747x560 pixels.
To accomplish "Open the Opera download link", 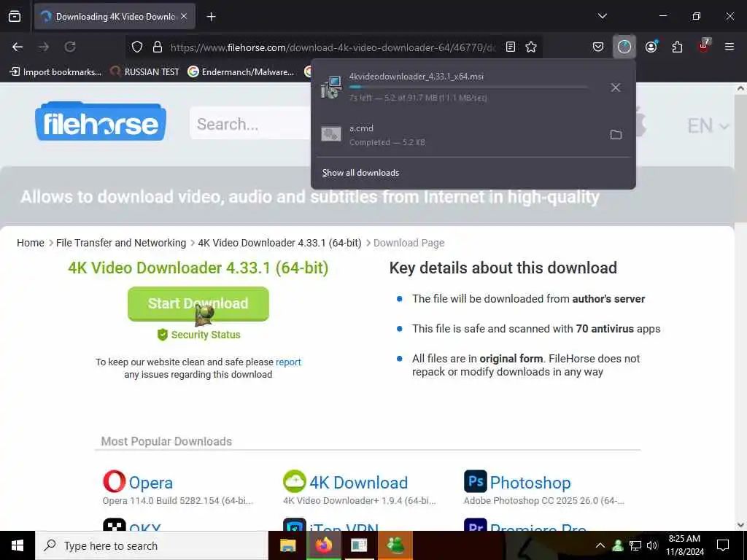I will [x=150, y=483].
